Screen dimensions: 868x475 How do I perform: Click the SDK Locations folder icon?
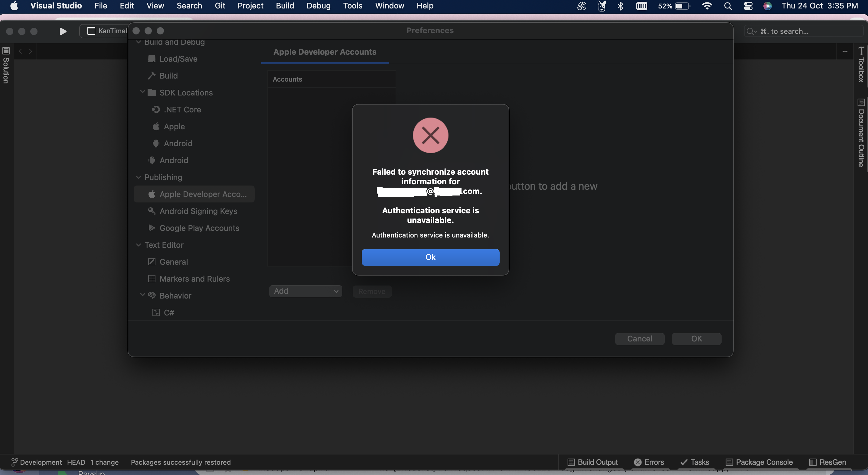152,92
